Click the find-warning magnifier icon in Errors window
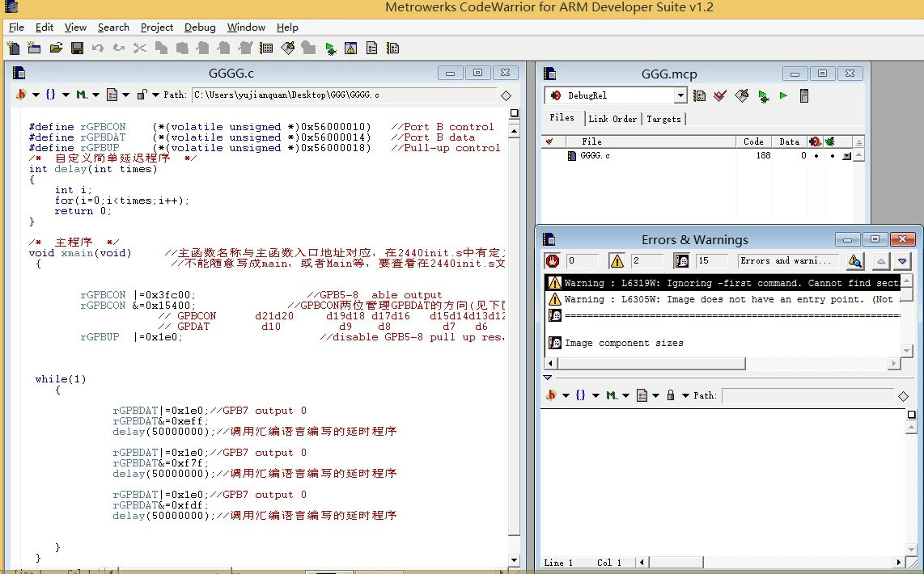This screenshot has width=924, height=574. tap(854, 261)
